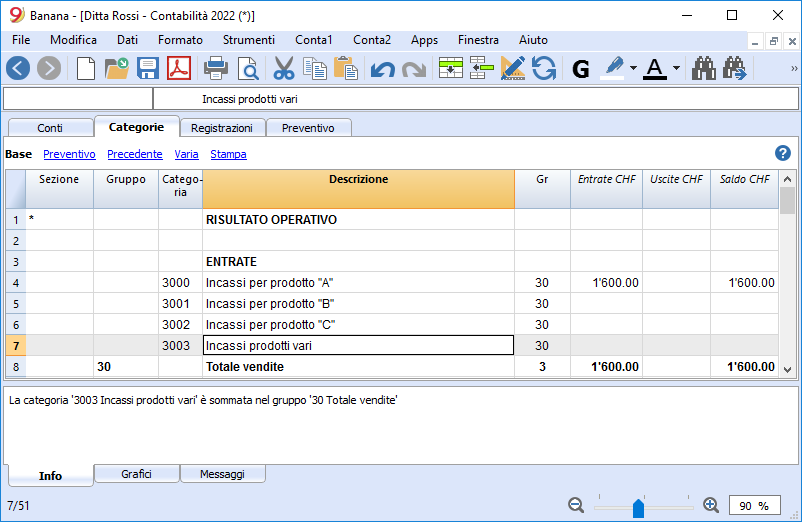
Task: Open the Aiuto menu
Action: click(x=533, y=40)
